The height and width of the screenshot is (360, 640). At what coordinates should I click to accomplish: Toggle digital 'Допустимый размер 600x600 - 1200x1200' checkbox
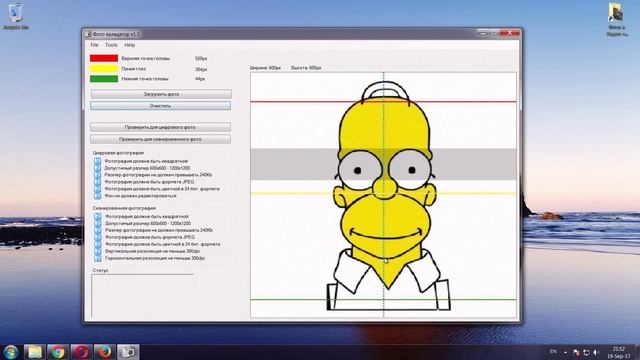click(97, 168)
